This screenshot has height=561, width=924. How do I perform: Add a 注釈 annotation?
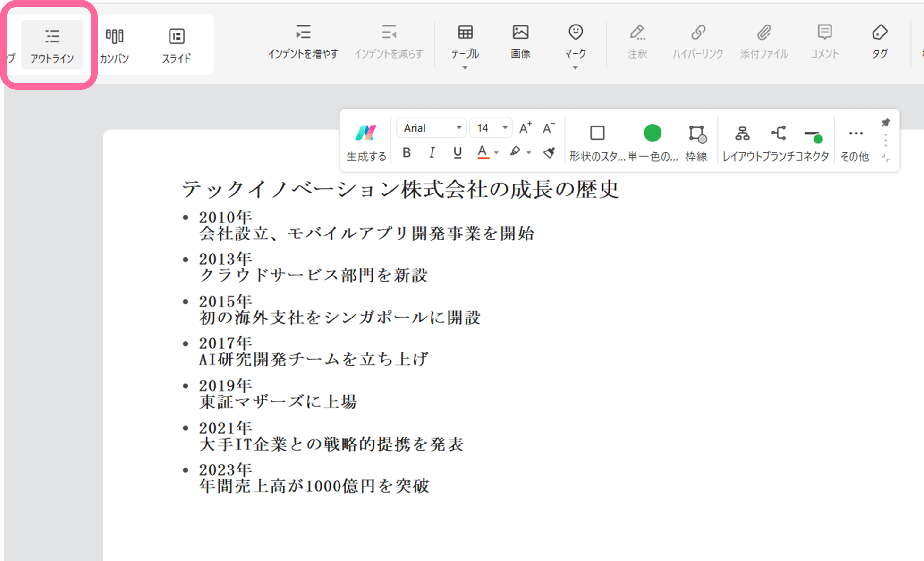coord(637,42)
